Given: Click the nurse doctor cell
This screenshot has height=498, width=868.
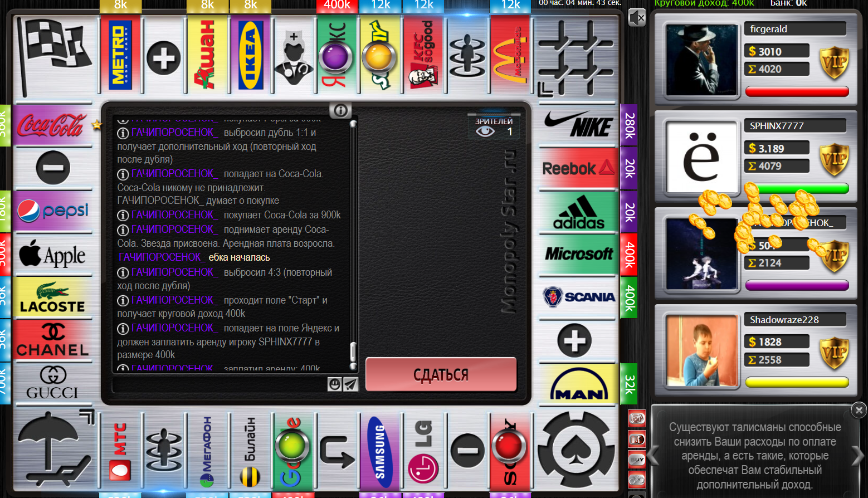Looking at the screenshot, I should (x=294, y=55).
